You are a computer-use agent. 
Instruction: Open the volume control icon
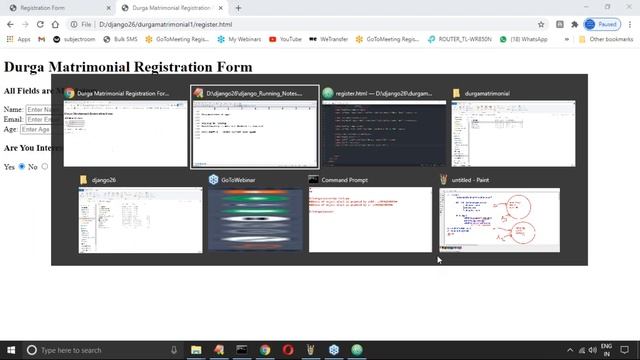[593, 350]
